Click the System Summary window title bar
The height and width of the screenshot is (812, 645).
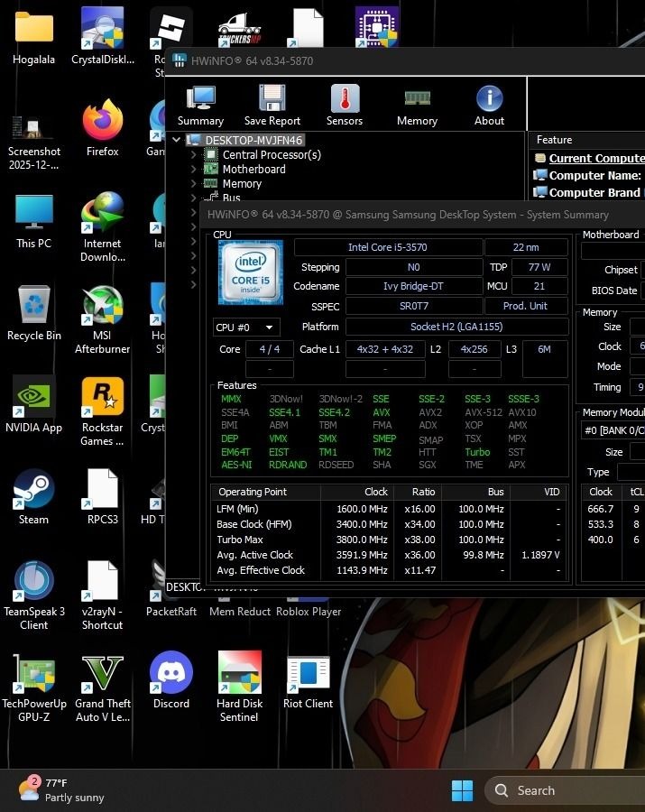422,215
